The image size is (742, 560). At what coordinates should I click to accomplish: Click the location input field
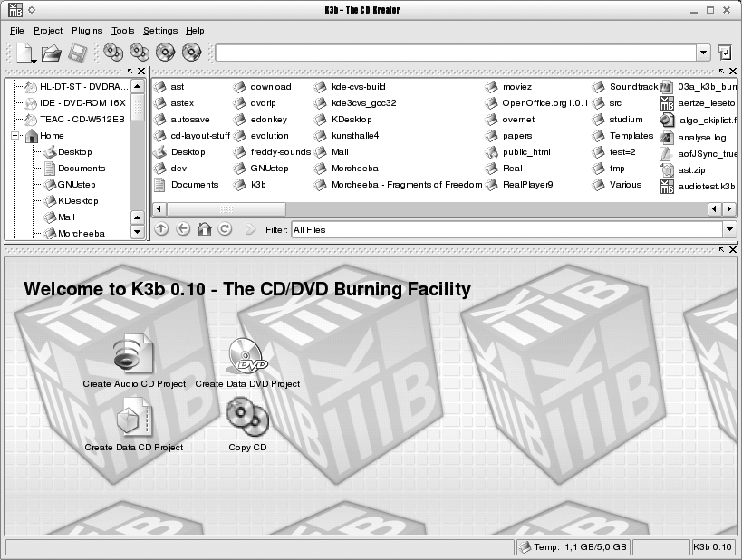(x=456, y=53)
